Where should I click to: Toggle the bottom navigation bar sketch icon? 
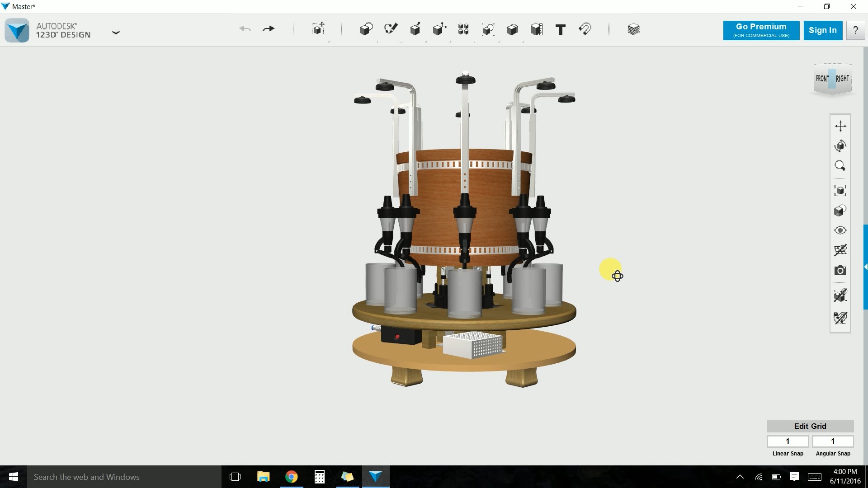coord(840,318)
